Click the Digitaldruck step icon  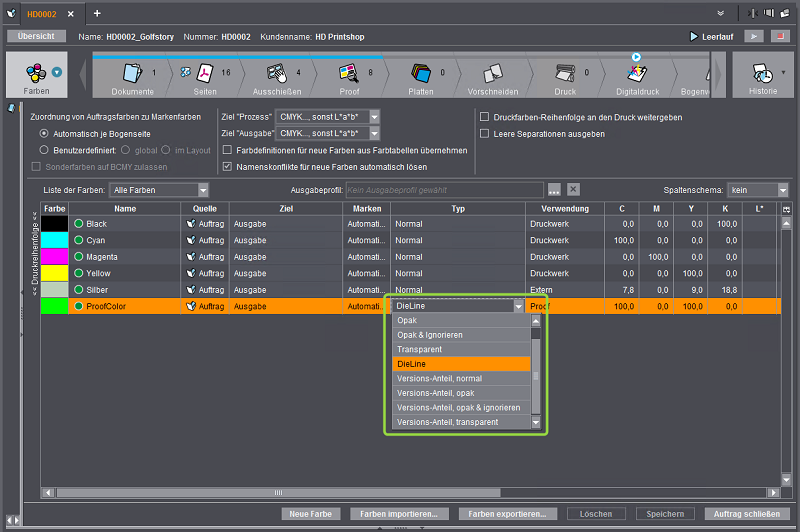coord(637,73)
